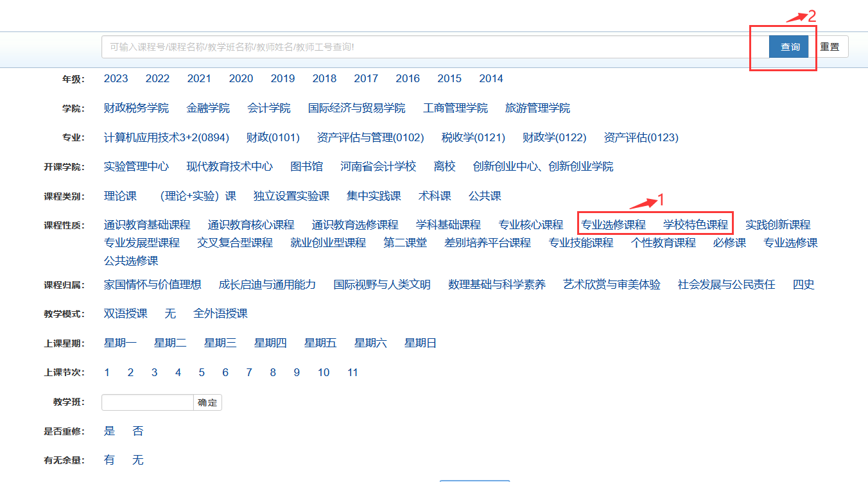868x482 pixels.
Task: Click the 教学班 text input box
Action: click(x=147, y=402)
